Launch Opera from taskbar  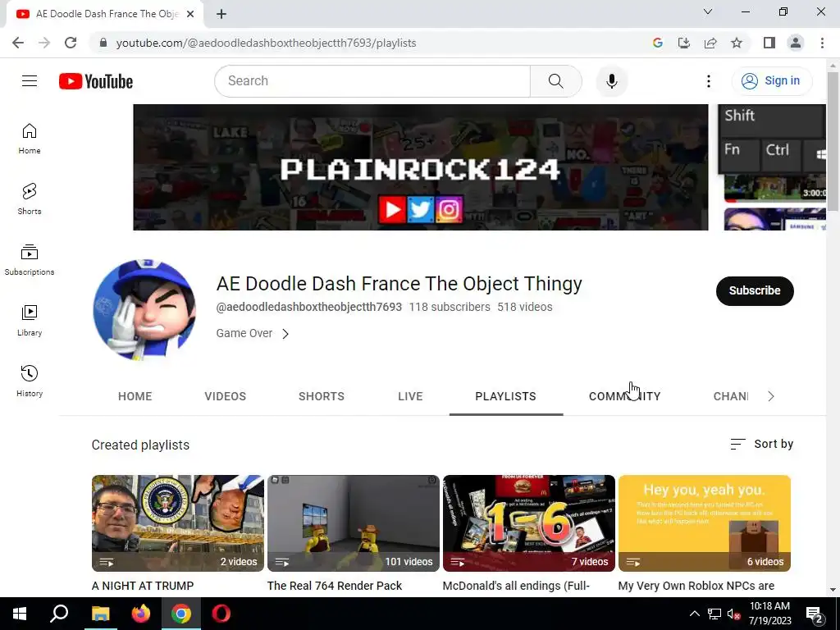point(221,614)
